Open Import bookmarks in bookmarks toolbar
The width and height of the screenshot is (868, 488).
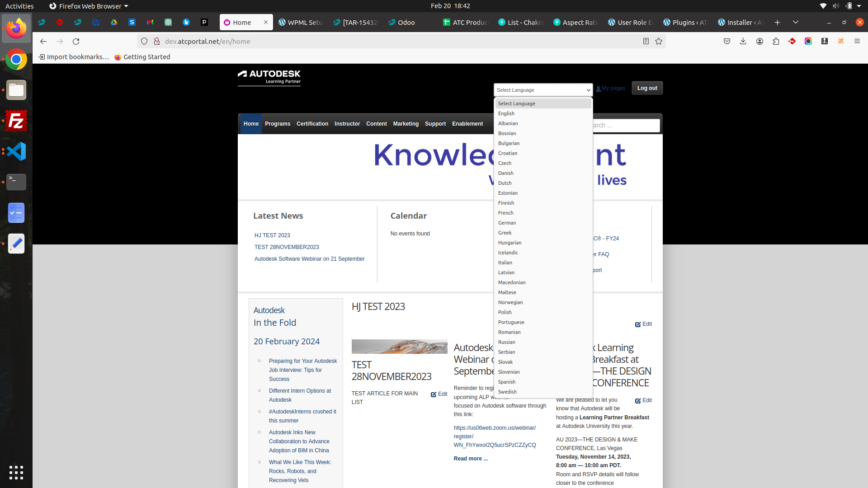(74, 57)
